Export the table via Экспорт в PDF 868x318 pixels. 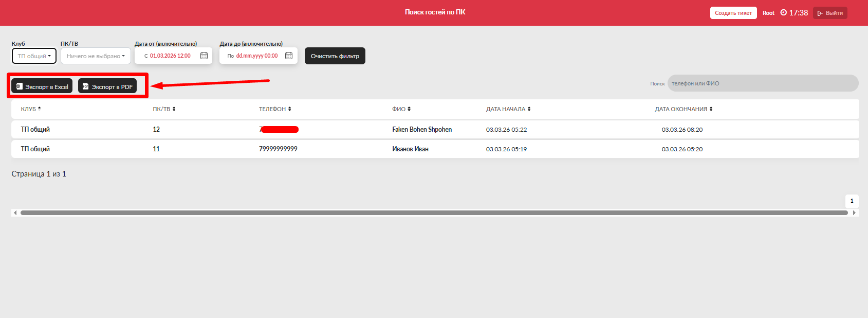point(107,86)
